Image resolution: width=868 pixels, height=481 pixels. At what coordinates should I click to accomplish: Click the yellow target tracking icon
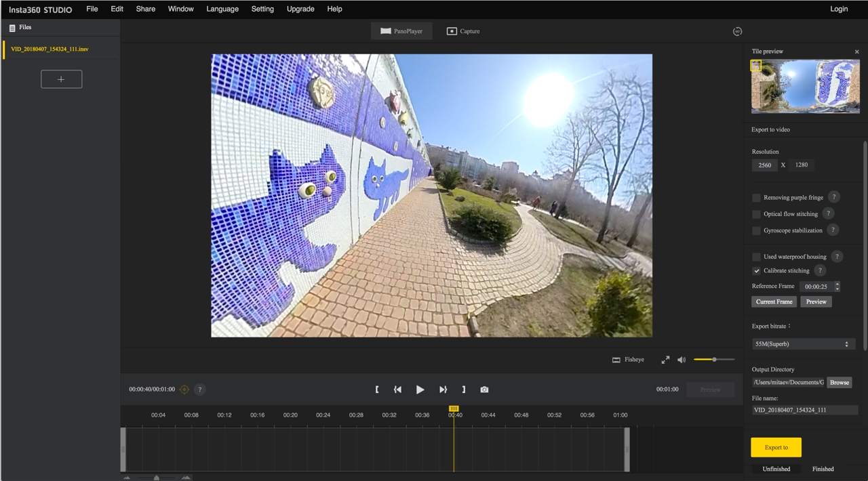click(x=184, y=390)
